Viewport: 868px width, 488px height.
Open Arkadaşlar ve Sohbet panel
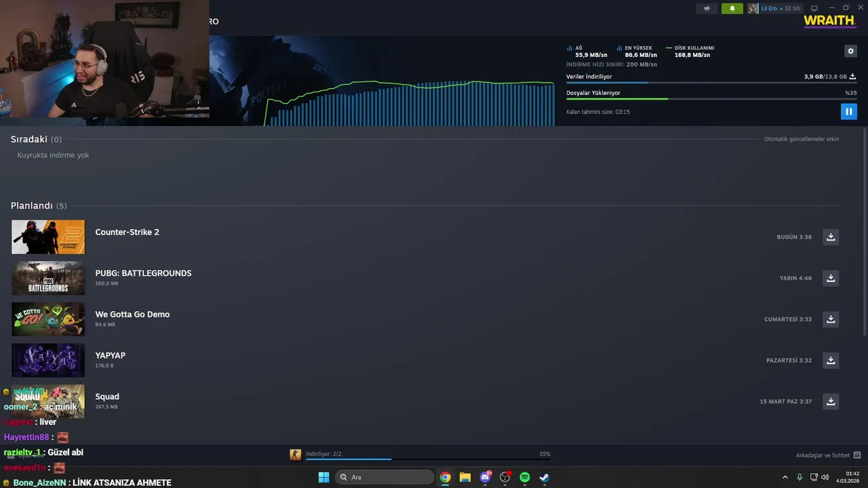[823, 455]
